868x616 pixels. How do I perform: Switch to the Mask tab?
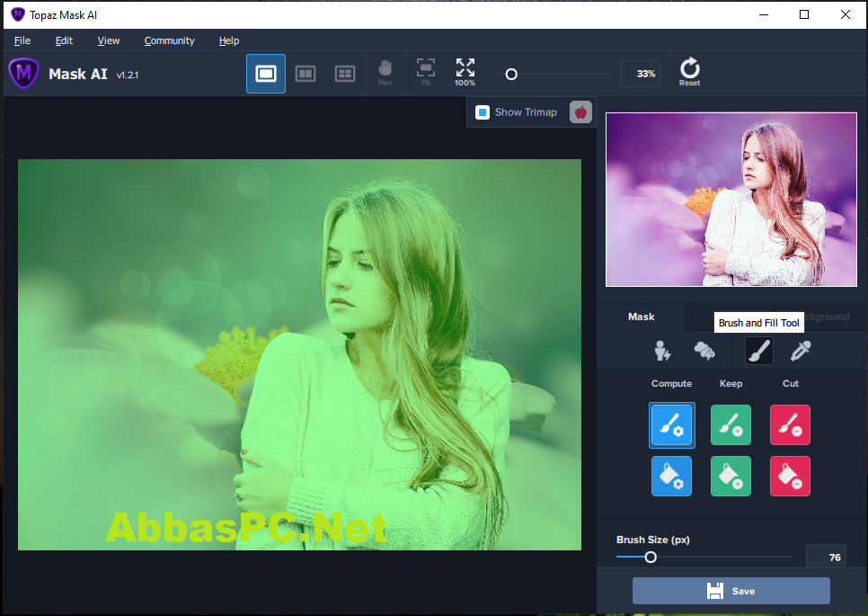click(x=641, y=317)
